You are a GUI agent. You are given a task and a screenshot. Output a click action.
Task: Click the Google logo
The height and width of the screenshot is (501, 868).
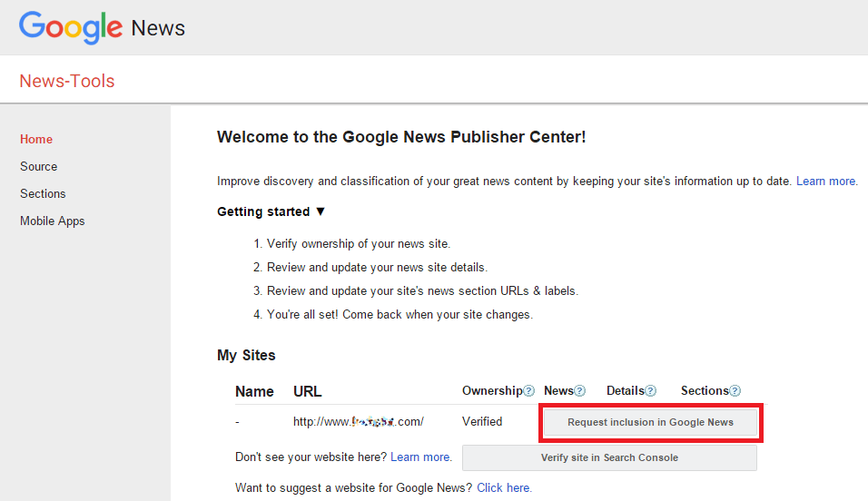[71, 27]
